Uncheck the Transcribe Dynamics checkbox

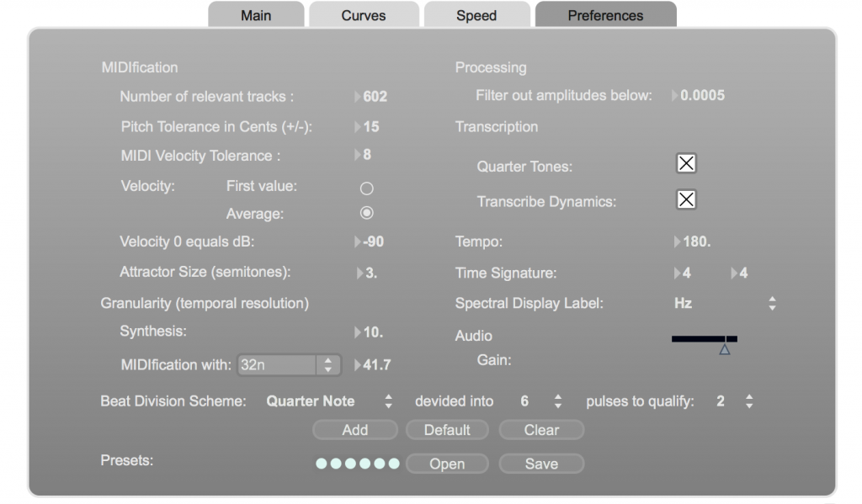pos(686,199)
